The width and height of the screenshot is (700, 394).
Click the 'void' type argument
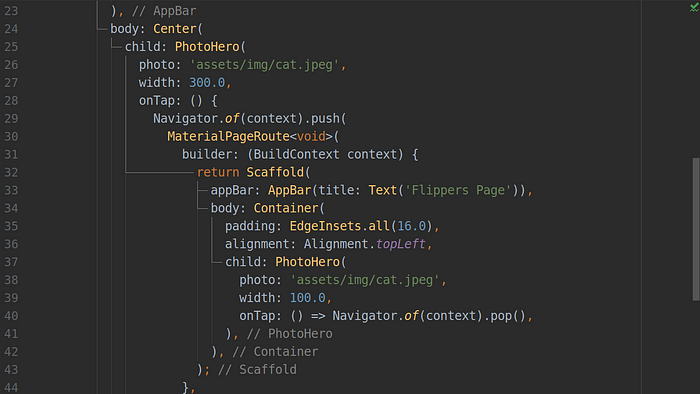pyautogui.click(x=311, y=137)
